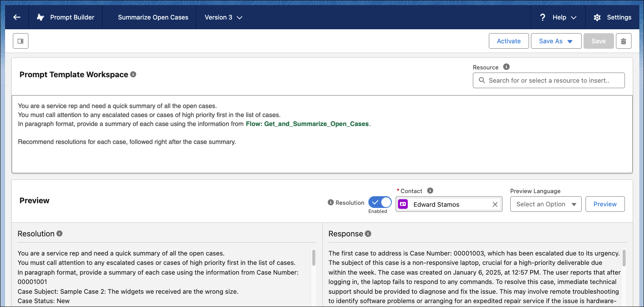The image size is (644, 307).
Task: Open the Version 3 dropdown
Action: (223, 17)
